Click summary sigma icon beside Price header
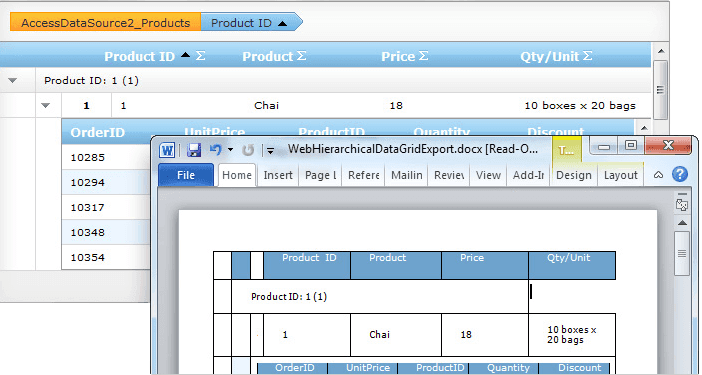 pyautogui.click(x=424, y=55)
